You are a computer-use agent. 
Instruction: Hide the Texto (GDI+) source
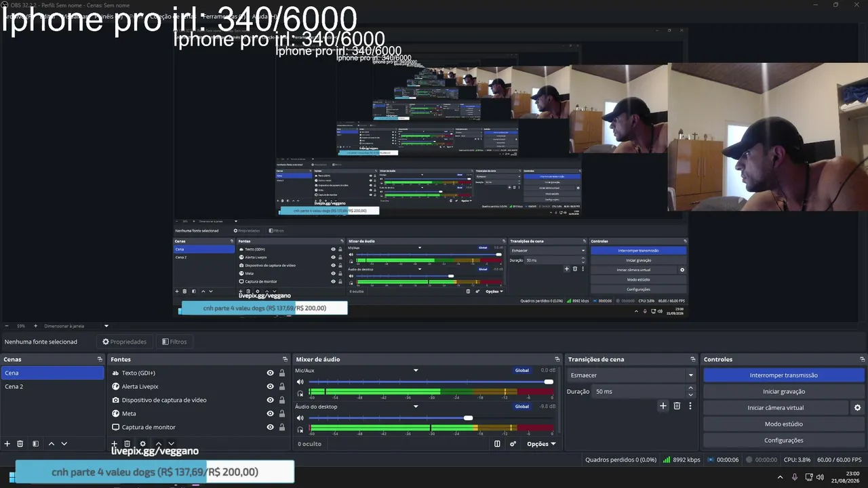[271, 373]
